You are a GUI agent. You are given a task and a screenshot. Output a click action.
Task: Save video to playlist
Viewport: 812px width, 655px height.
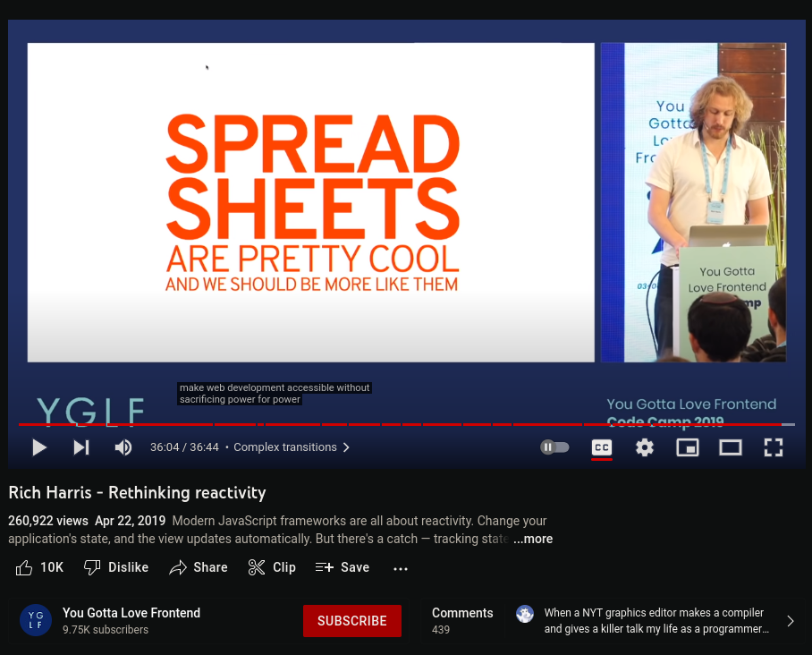point(343,567)
